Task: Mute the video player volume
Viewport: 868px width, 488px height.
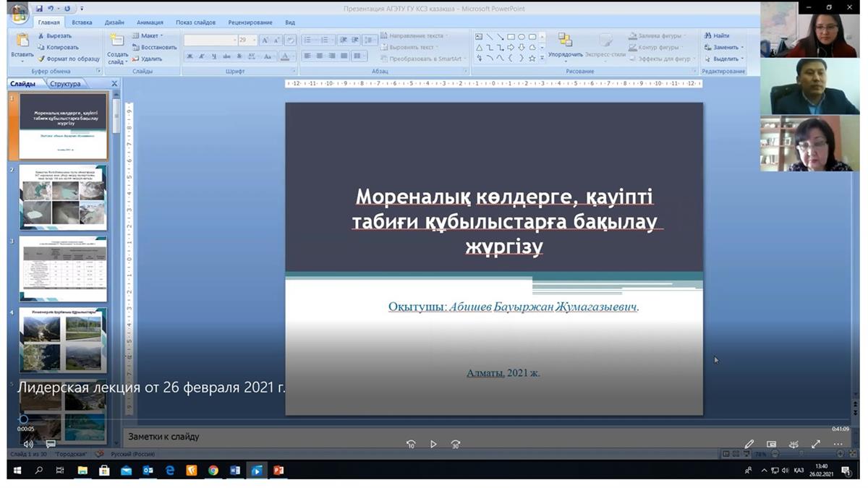Action: (28, 444)
